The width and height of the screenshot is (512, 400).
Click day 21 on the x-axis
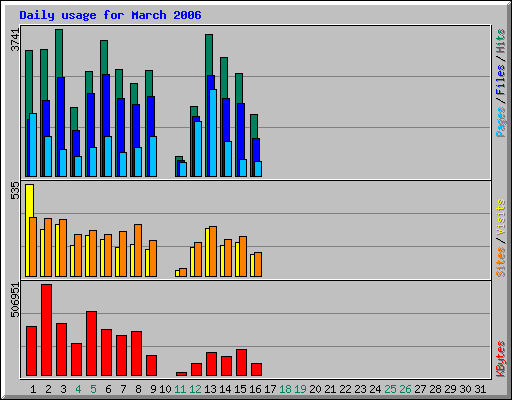pos(330,389)
